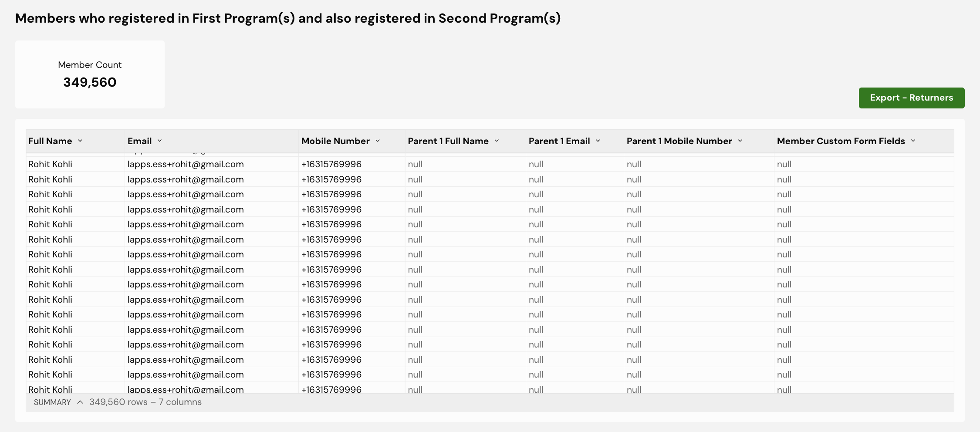Click the Parent 1 Email header label
Screen dimensions: 980x432
(559, 141)
